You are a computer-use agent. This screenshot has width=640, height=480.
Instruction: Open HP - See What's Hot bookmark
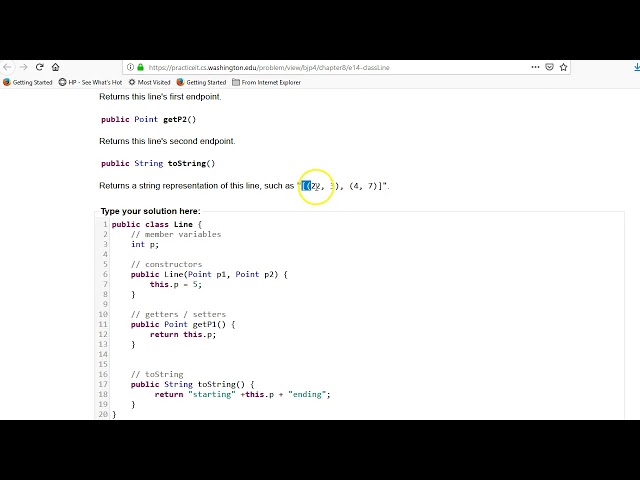[x=90, y=82]
